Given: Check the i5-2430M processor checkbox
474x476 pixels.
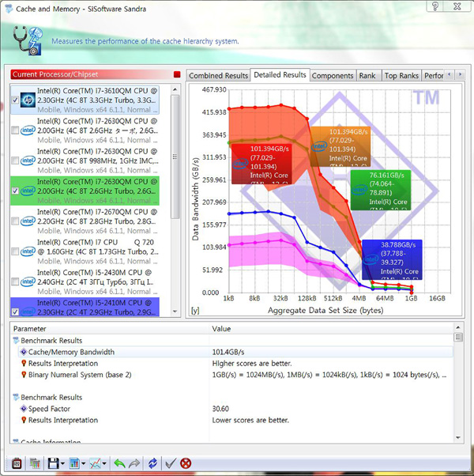Looking at the screenshot, I should [x=15, y=281].
